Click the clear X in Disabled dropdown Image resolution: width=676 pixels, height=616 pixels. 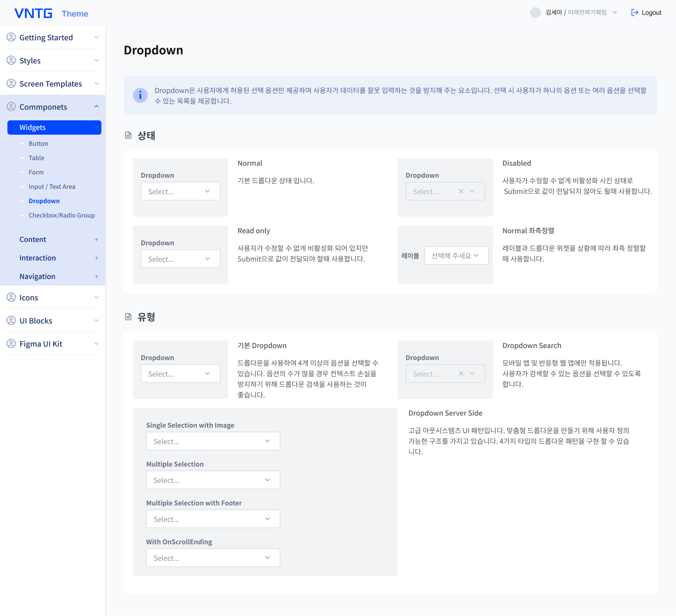point(461,191)
